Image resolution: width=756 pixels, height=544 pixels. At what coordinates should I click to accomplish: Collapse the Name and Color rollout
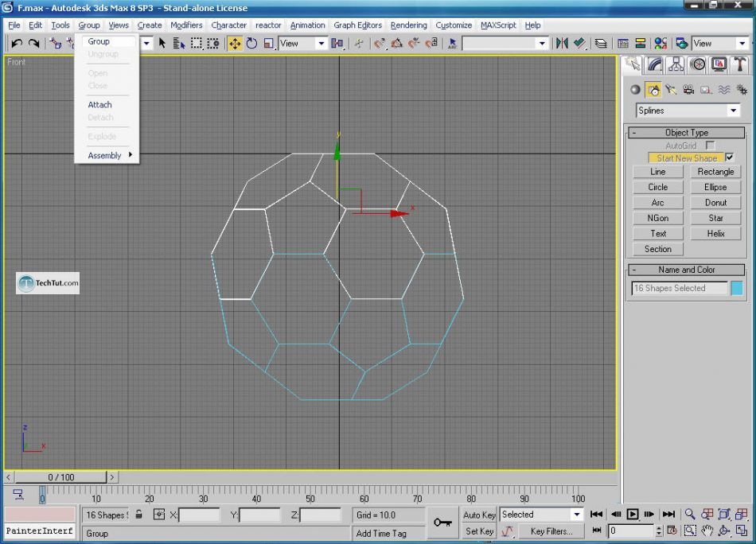point(687,270)
